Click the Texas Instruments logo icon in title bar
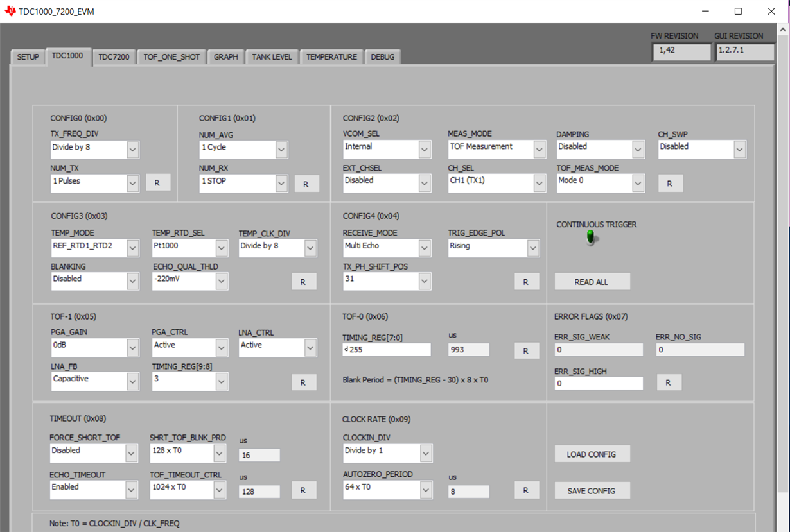 (10, 11)
